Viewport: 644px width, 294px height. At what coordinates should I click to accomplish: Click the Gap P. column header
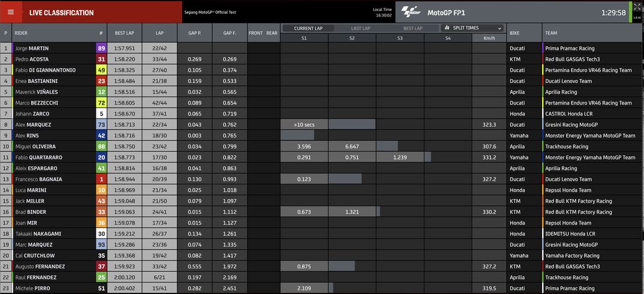click(x=195, y=33)
